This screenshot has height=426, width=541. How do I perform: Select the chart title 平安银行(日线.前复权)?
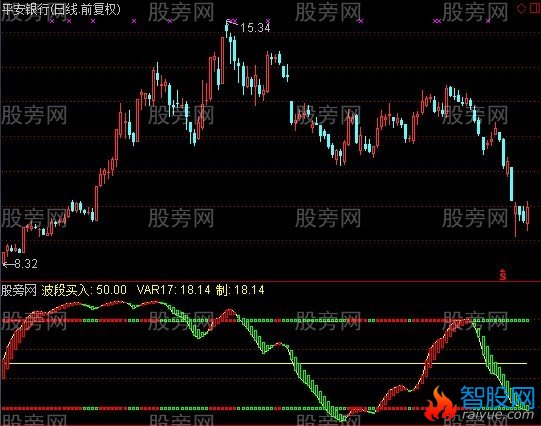(61, 9)
